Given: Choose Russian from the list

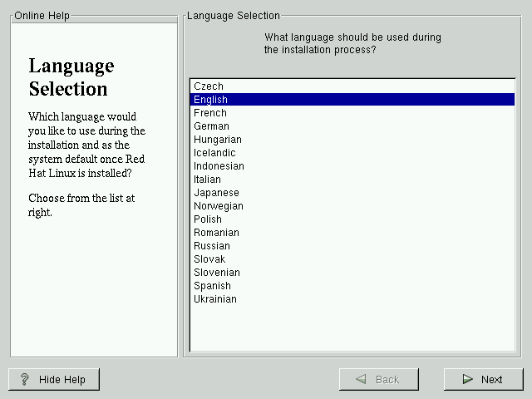Looking at the screenshot, I should tap(212, 246).
